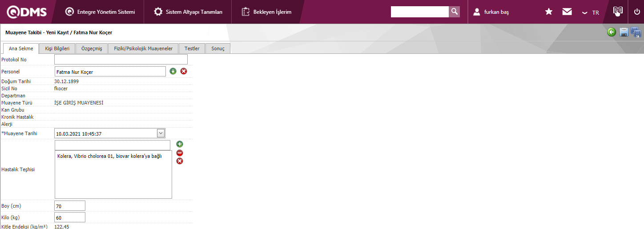The height and width of the screenshot is (229, 644).
Task: Click the fkocer Sicil No value
Action: (x=61, y=88)
